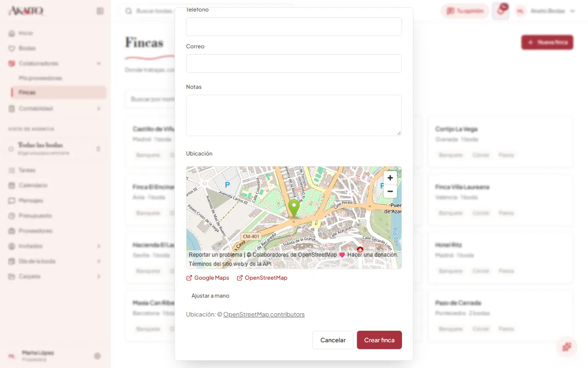The image size is (588, 368).
Task: Go to Mis proveedores in the sidebar
Action: [40, 78]
